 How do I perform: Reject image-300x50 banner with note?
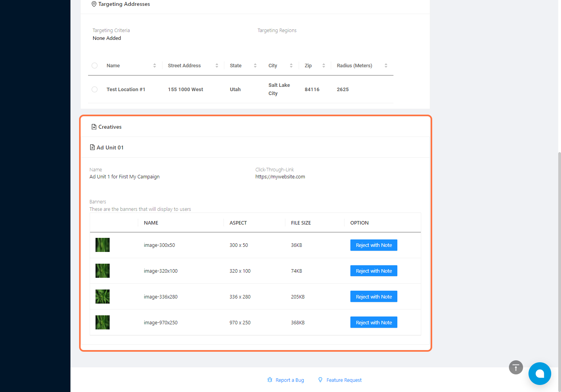[x=374, y=245]
